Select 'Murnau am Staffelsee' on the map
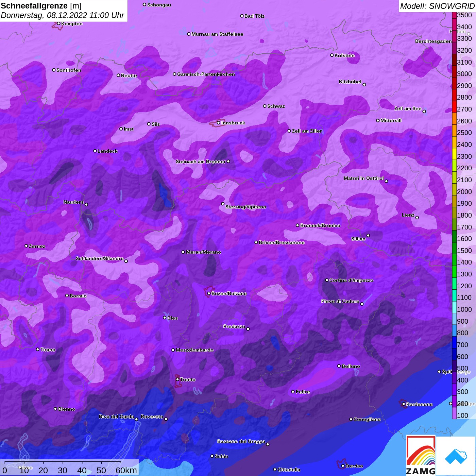 (x=217, y=34)
